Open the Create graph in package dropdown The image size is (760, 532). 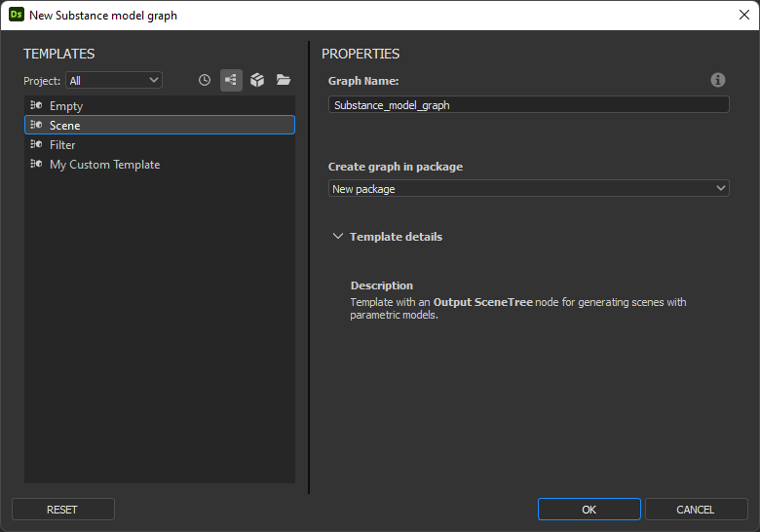528,189
